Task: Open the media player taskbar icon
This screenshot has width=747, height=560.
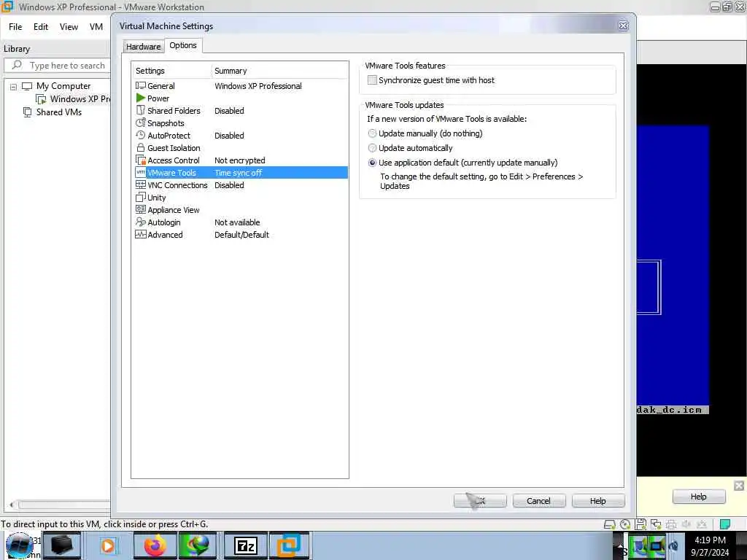Action: tap(107, 545)
